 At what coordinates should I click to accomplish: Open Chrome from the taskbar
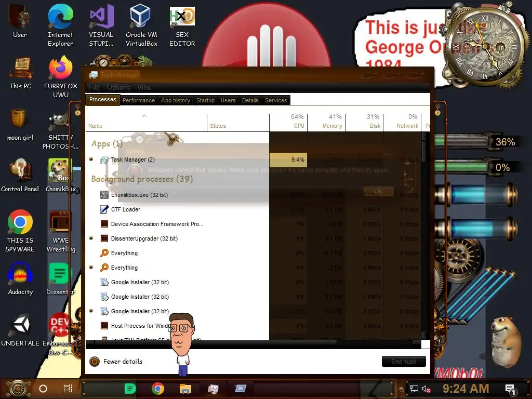[x=158, y=389]
